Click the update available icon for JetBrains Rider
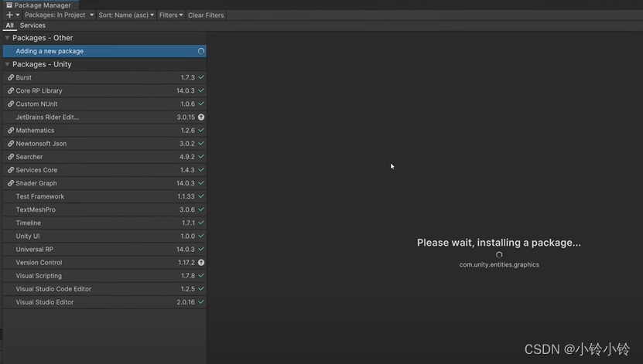Image resolution: width=643 pixels, height=364 pixels. tap(201, 117)
